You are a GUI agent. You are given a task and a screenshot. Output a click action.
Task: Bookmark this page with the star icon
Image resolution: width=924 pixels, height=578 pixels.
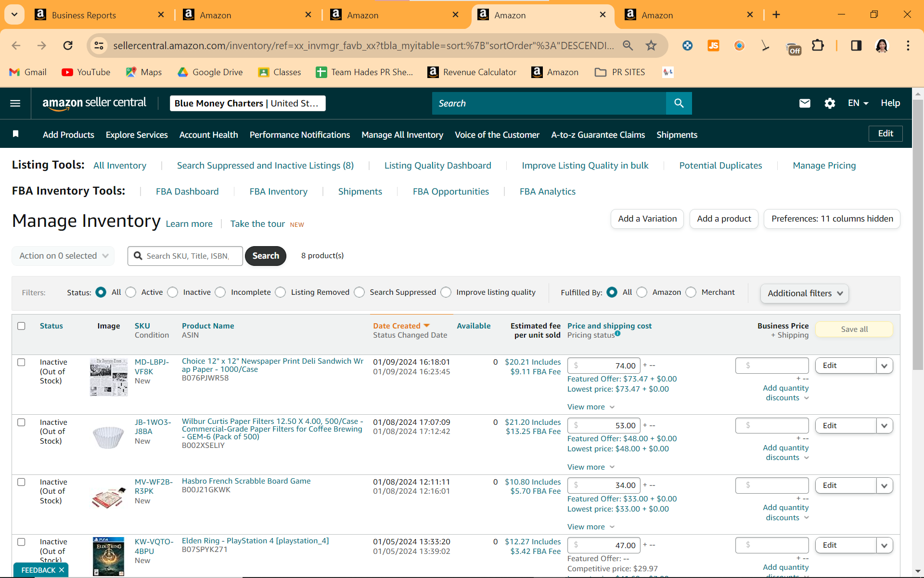(x=651, y=46)
